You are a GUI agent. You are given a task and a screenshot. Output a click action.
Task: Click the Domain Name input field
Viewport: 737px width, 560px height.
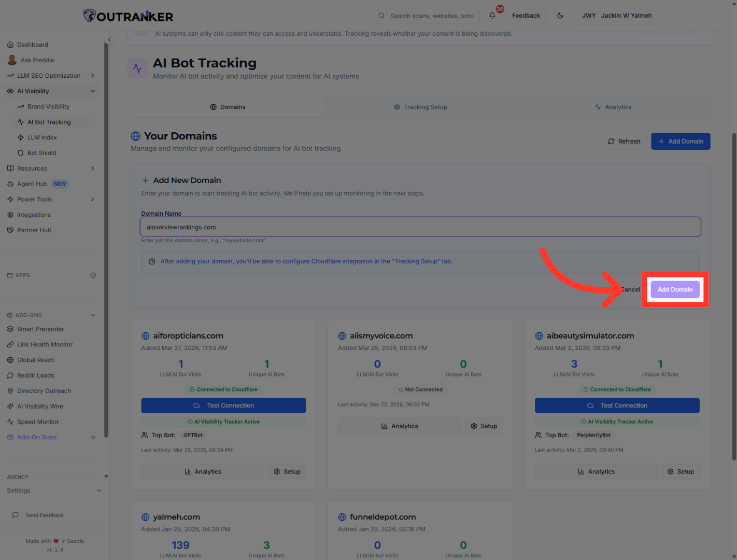click(420, 227)
